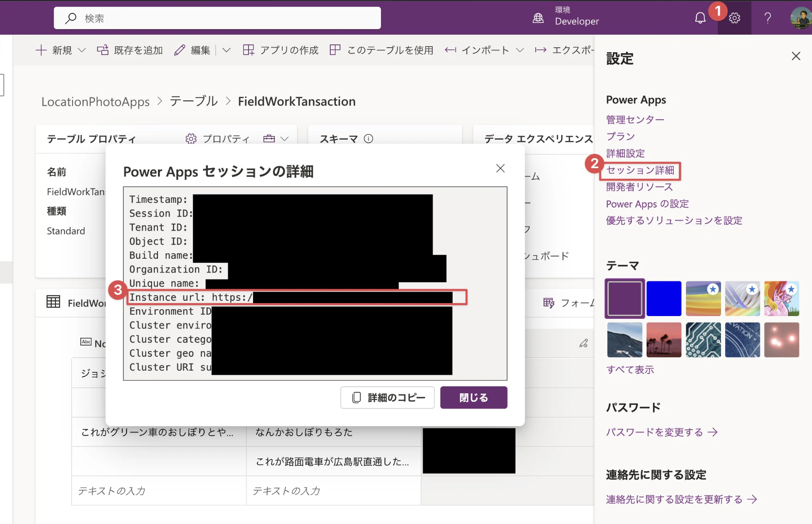Open Power Apps の設定 link
This screenshot has height=524, width=812.
click(647, 204)
